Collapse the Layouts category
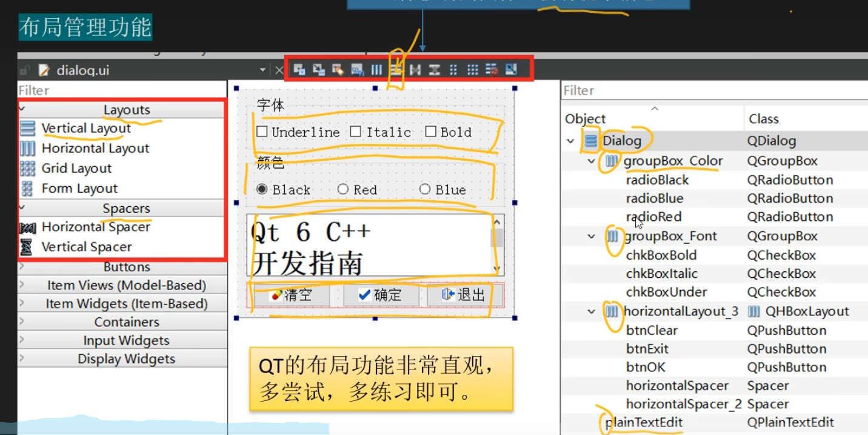 (22, 109)
